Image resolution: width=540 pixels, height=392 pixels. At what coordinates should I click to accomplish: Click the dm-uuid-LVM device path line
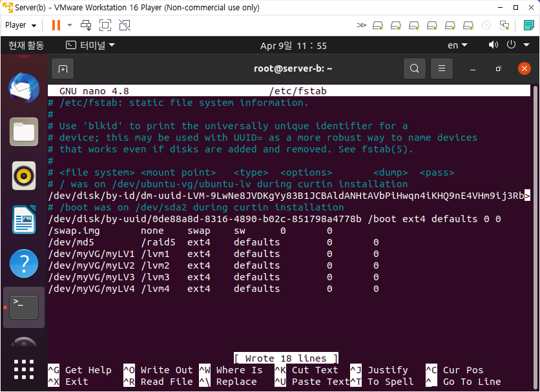[289, 196]
